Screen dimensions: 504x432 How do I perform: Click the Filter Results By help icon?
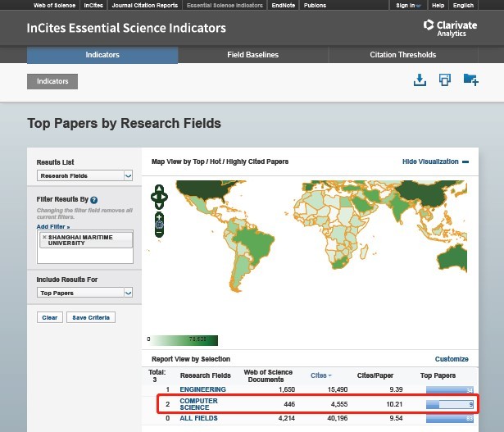click(x=94, y=200)
